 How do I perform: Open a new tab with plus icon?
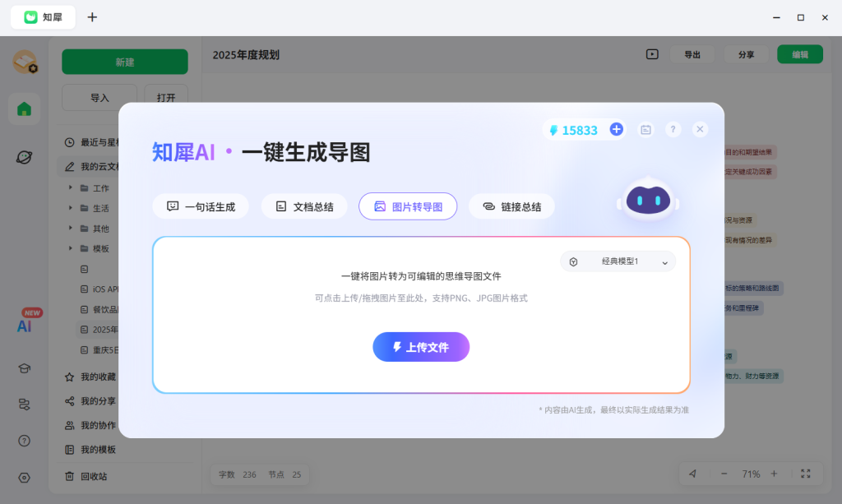coord(92,17)
